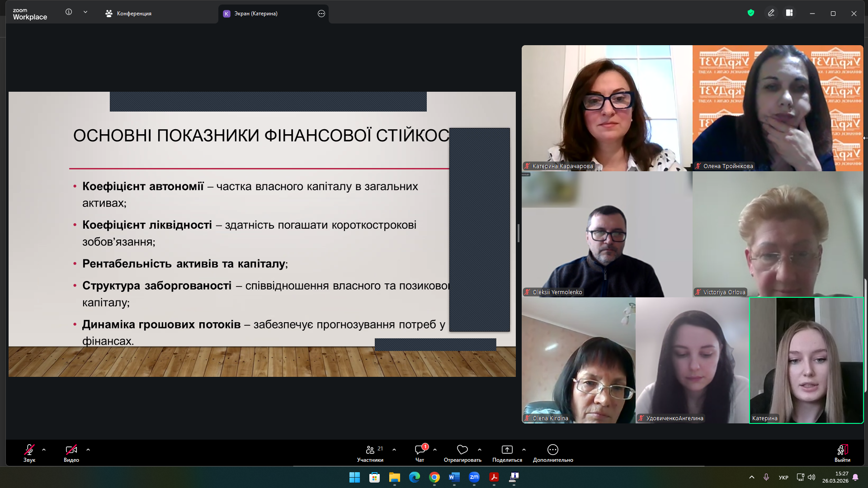
Task: Click the React heart icon
Action: [462, 450]
